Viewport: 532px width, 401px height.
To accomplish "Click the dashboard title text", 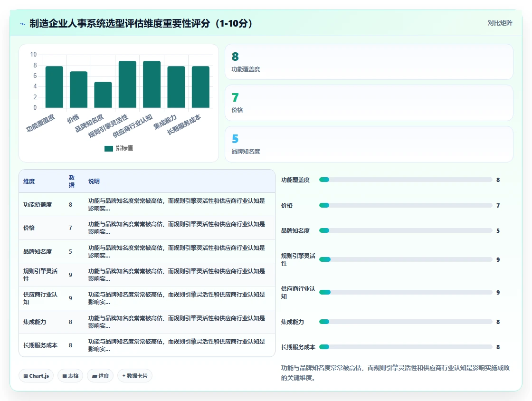I will point(141,23).
